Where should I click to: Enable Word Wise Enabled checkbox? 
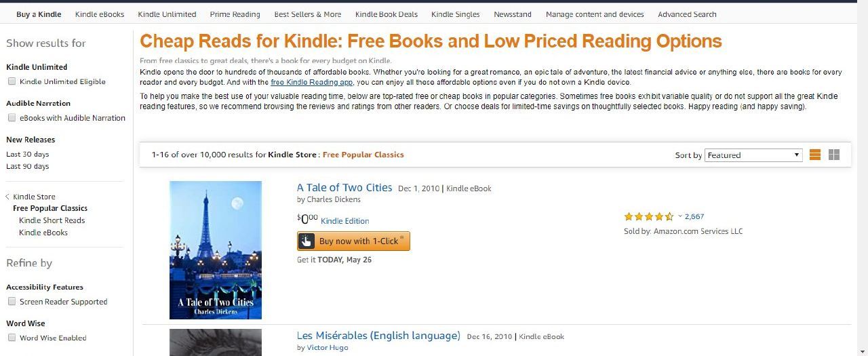point(12,338)
